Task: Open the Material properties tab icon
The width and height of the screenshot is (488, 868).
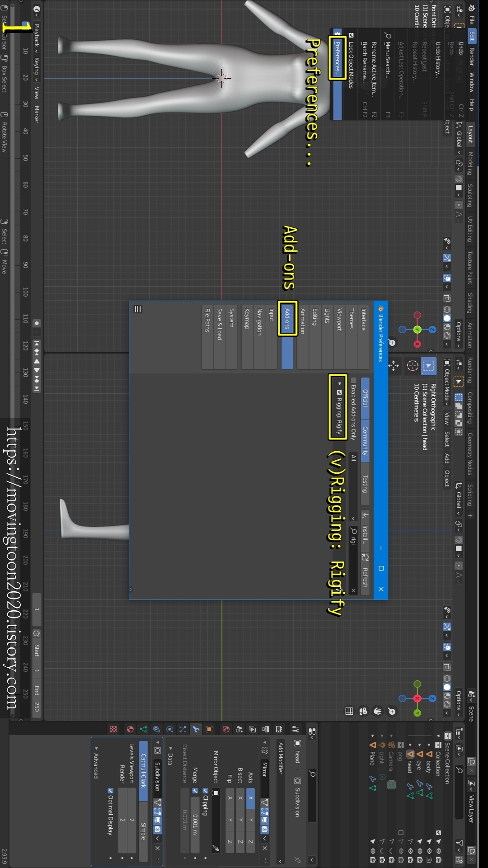Action: (x=130, y=729)
